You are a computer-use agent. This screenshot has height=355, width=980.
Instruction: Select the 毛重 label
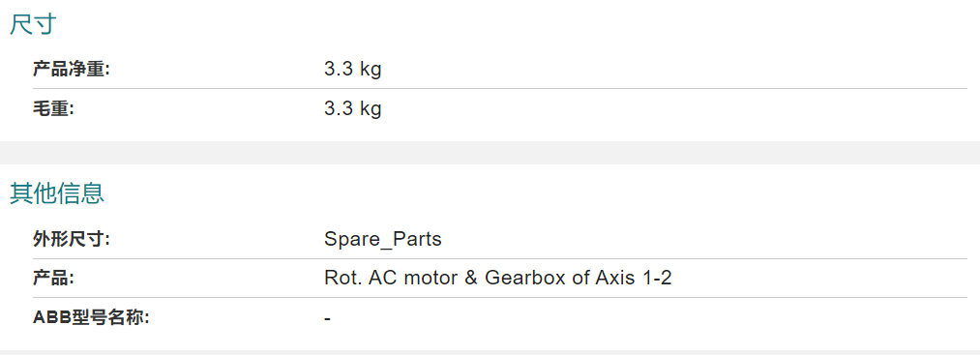(x=53, y=108)
